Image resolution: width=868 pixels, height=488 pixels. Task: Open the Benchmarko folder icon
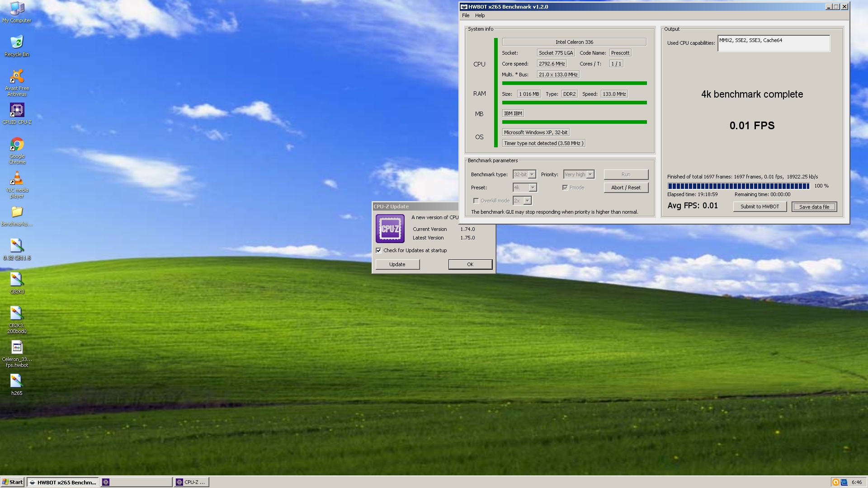coord(17,216)
